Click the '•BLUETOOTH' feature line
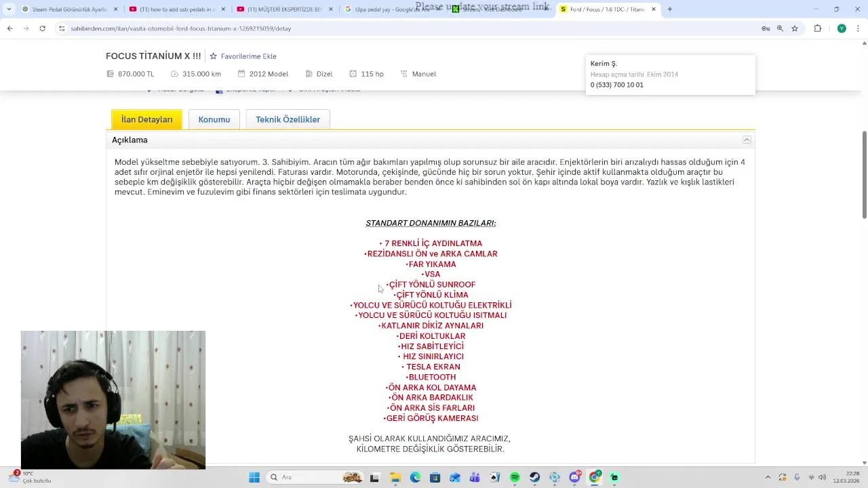Image resolution: width=868 pixels, height=488 pixels. tap(431, 377)
